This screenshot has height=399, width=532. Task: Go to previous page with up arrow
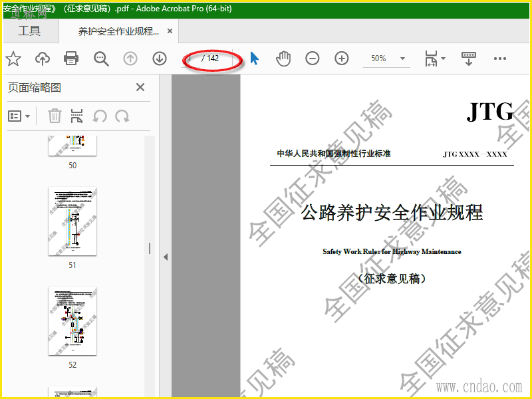coord(130,59)
